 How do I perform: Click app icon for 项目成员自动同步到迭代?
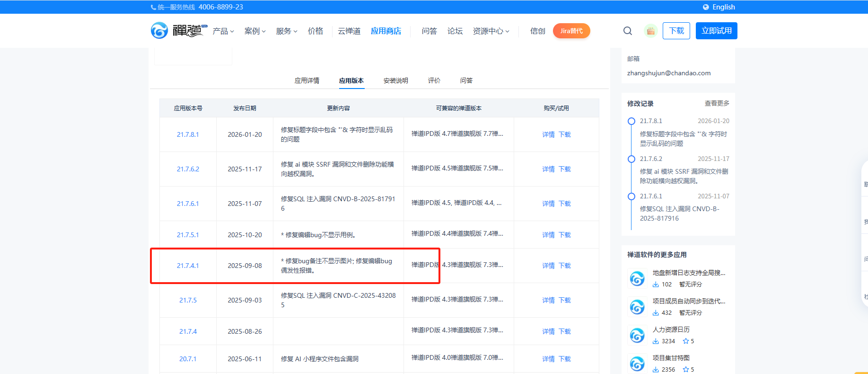tap(637, 307)
